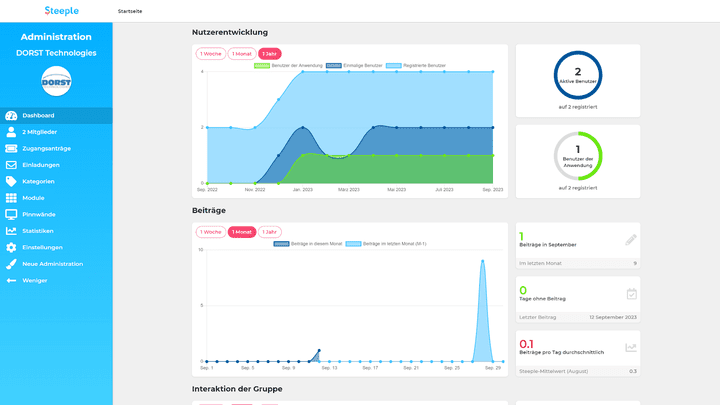
Task: Open Einladungen via the envelope icon
Action: click(12, 165)
